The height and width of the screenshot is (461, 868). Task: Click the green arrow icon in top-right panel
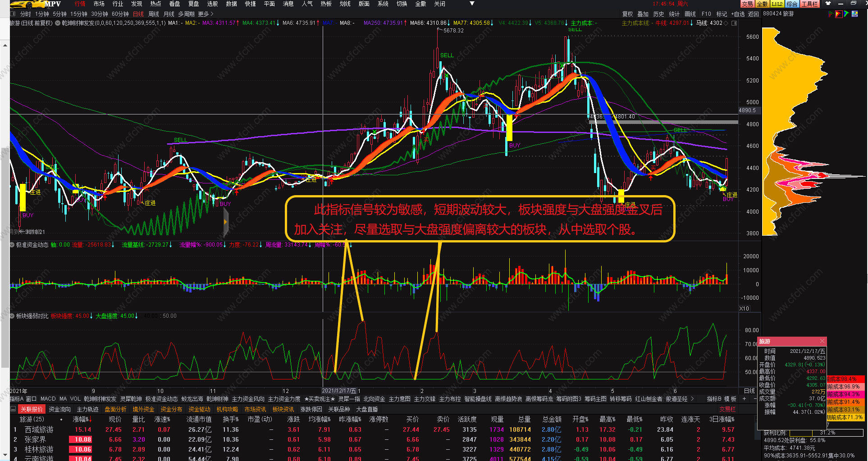[846, 14]
